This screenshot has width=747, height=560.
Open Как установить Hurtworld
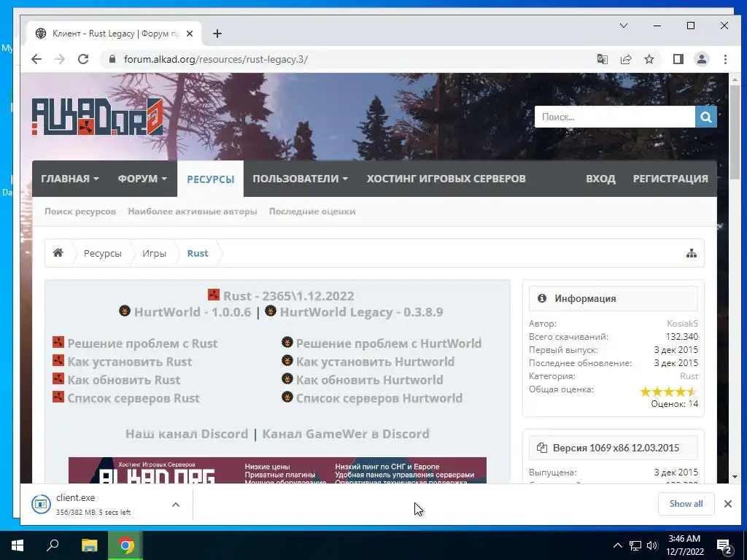[376, 362]
